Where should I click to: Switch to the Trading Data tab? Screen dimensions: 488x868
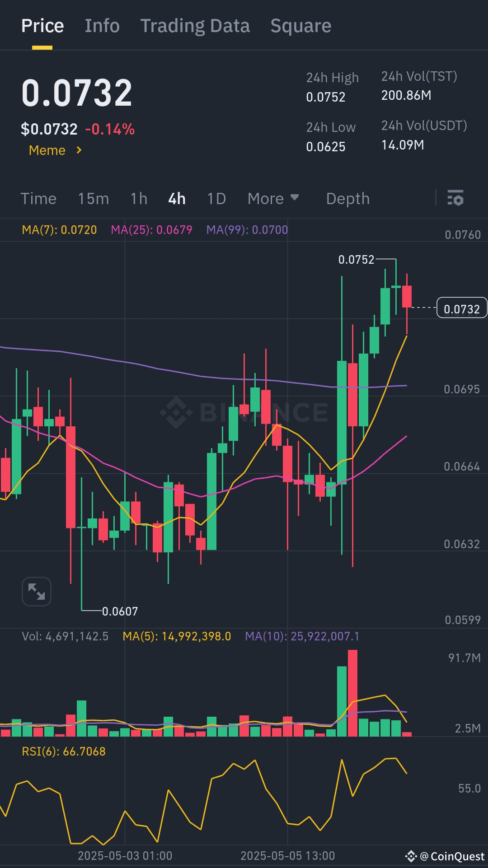[195, 26]
